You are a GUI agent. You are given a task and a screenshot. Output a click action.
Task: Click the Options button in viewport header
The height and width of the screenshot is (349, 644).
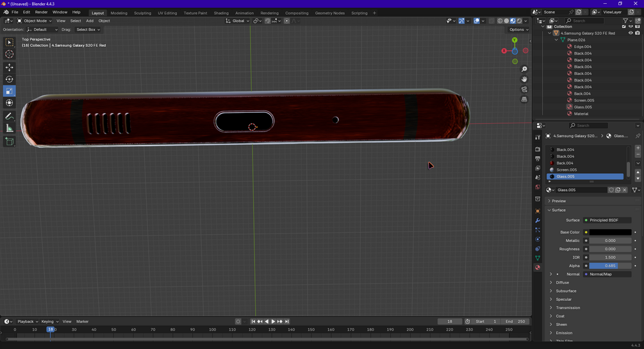pos(518,30)
